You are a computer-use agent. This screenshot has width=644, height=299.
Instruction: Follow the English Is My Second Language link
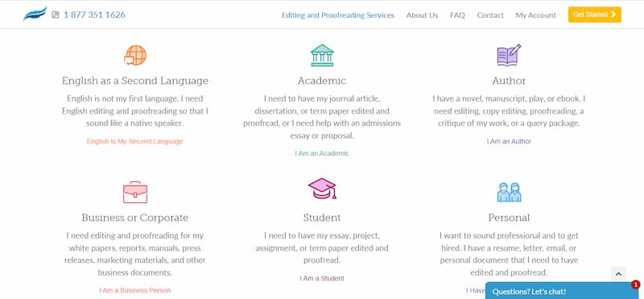(x=134, y=141)
